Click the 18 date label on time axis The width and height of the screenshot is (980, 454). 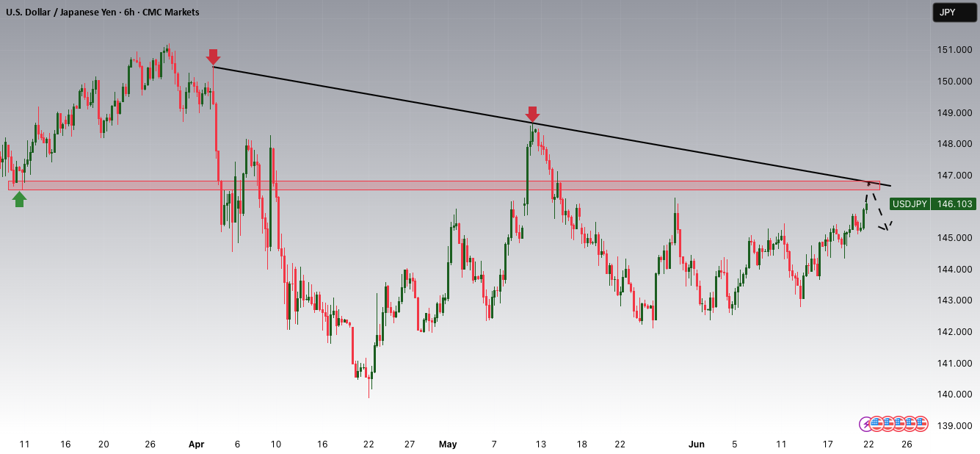tap(582, 444)
